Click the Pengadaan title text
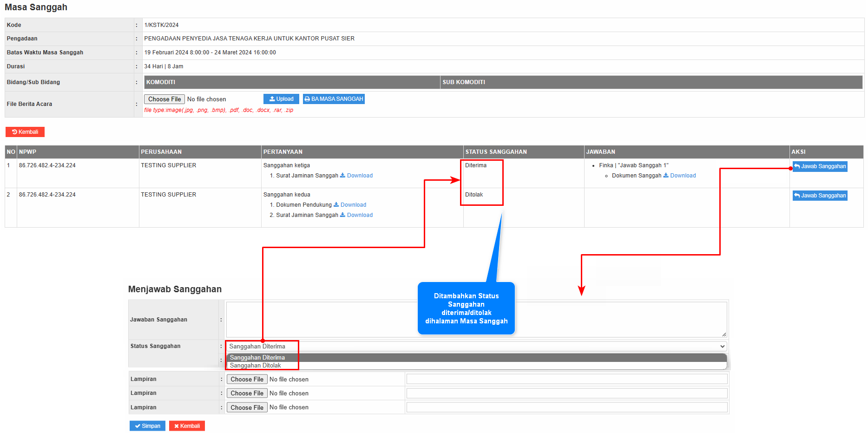 click(249, 39)
